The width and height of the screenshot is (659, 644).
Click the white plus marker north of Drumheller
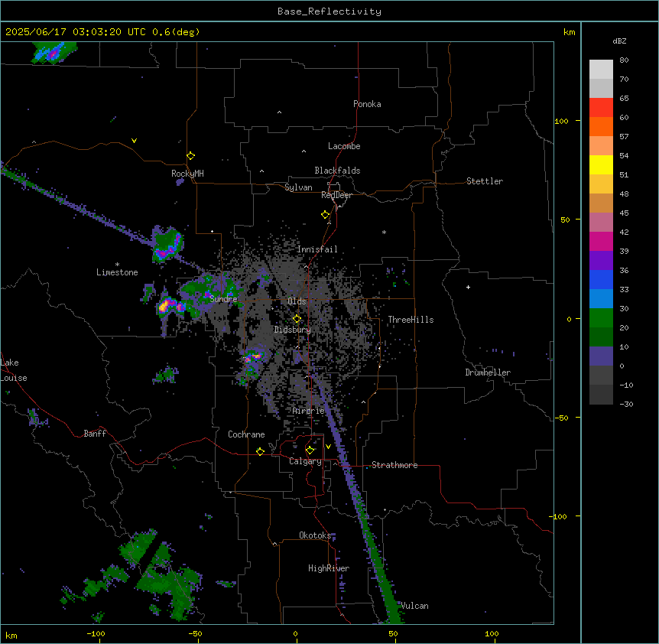click(468, 287)
